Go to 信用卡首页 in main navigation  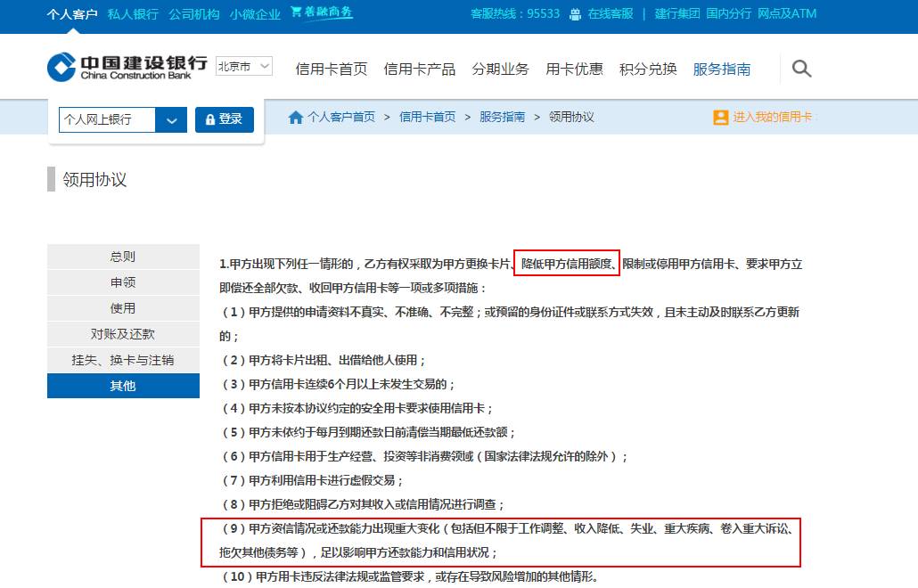pyautogui.click(x=332, y=69)
